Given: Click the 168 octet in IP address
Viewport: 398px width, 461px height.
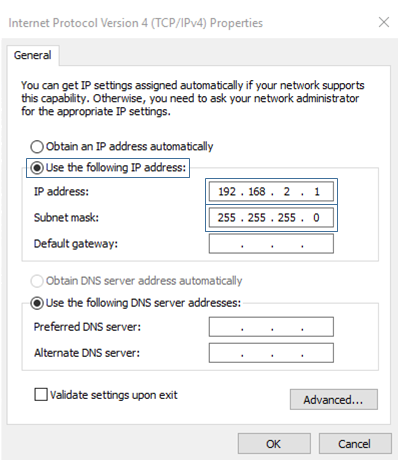Looking at the screenshot, I should coord(257,192).
